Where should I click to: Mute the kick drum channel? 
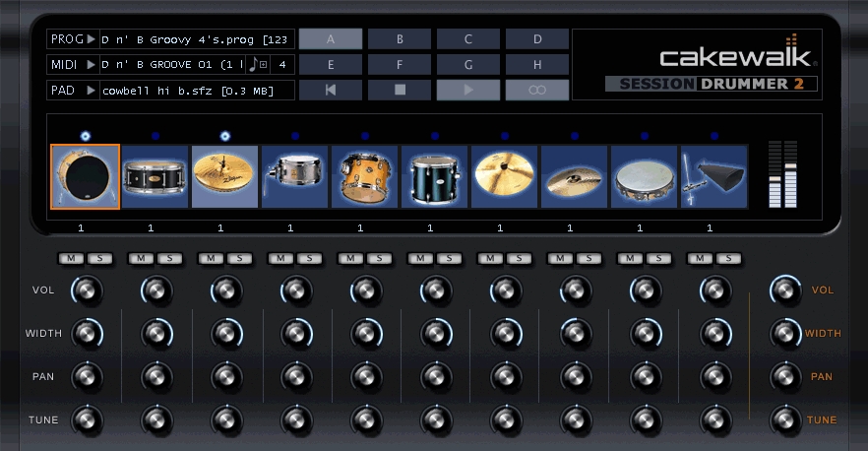(72, 258)
